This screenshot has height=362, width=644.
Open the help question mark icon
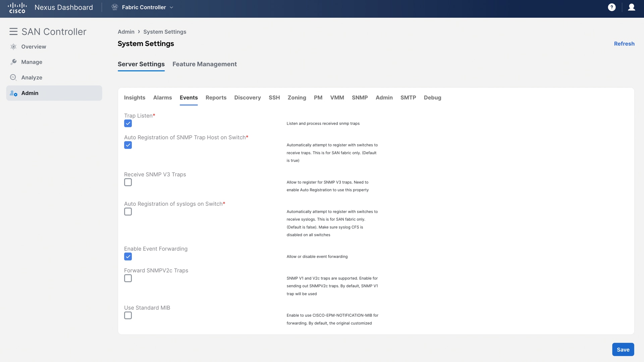click(611, 7)
